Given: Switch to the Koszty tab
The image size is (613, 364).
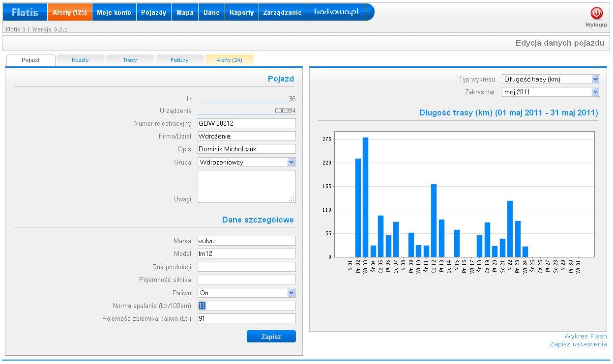Looking at the screenshot, I should [80, 60].
